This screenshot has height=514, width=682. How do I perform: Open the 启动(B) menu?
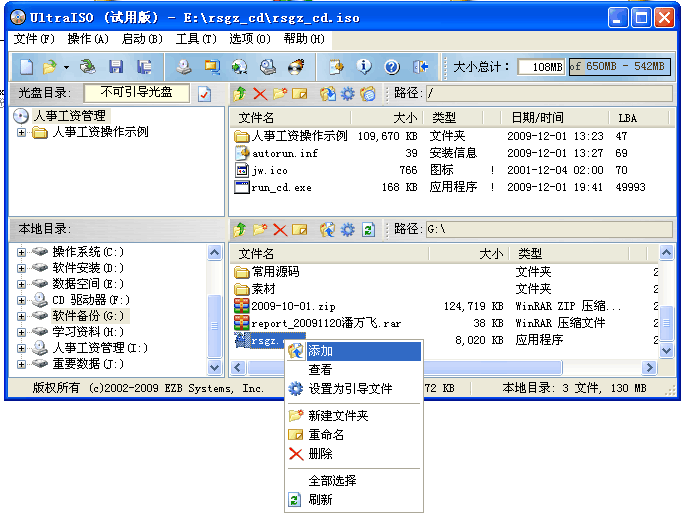[142, 39]
